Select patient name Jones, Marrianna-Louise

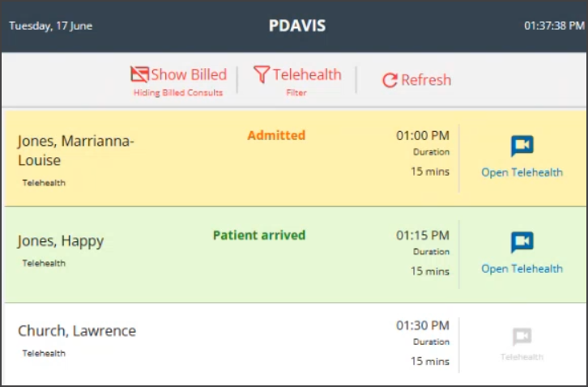75,151
